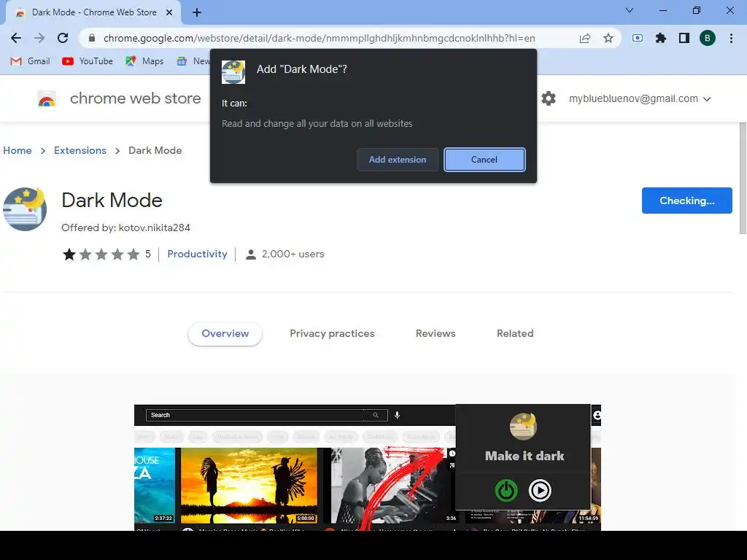Open Chrome Web Store settings gear

(549, 98)
